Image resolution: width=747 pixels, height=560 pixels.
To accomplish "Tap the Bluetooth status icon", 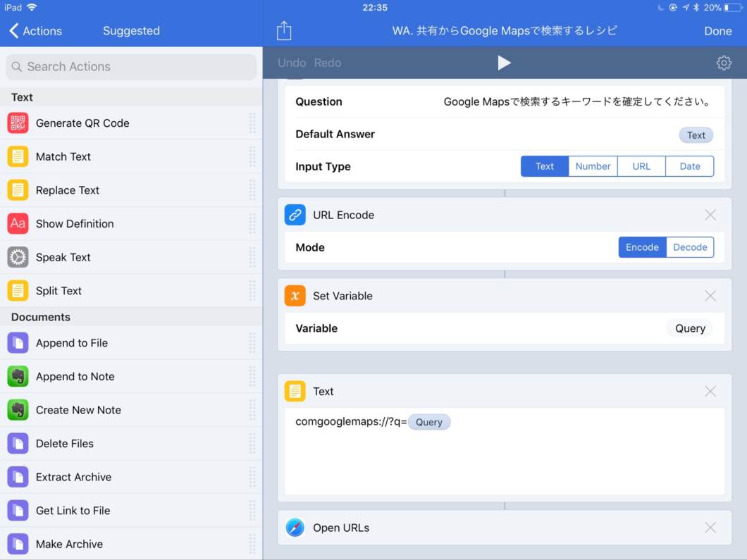I will tap(696, 8).
